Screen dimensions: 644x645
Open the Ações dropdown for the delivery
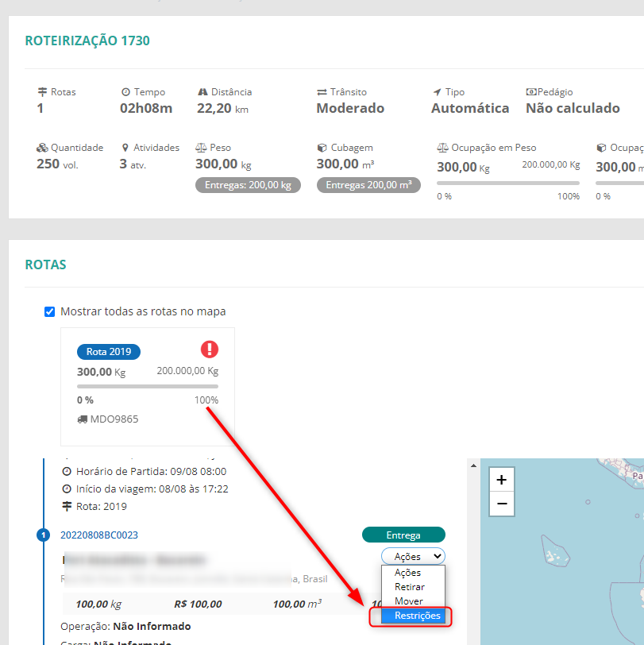pyautogui.click(x=413, y=556)
